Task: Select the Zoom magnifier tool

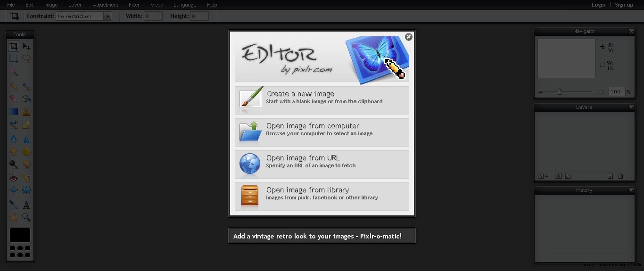Action: coord(26,217)
